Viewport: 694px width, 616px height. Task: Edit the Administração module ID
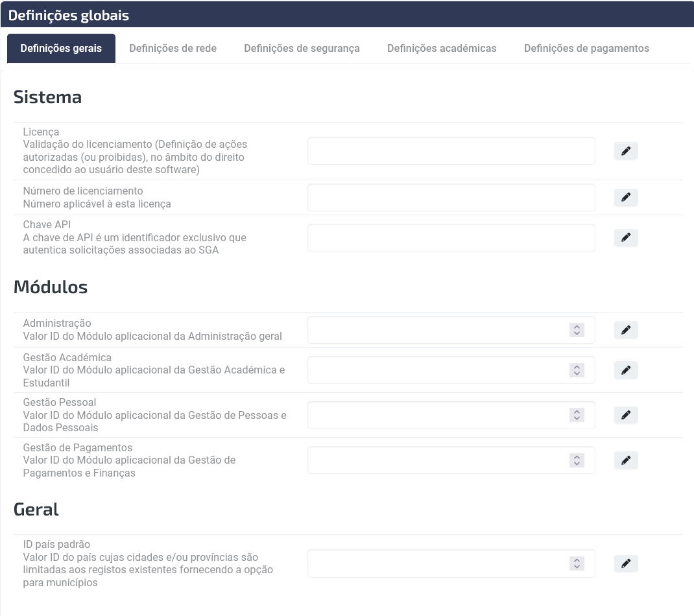coord(626,329)
